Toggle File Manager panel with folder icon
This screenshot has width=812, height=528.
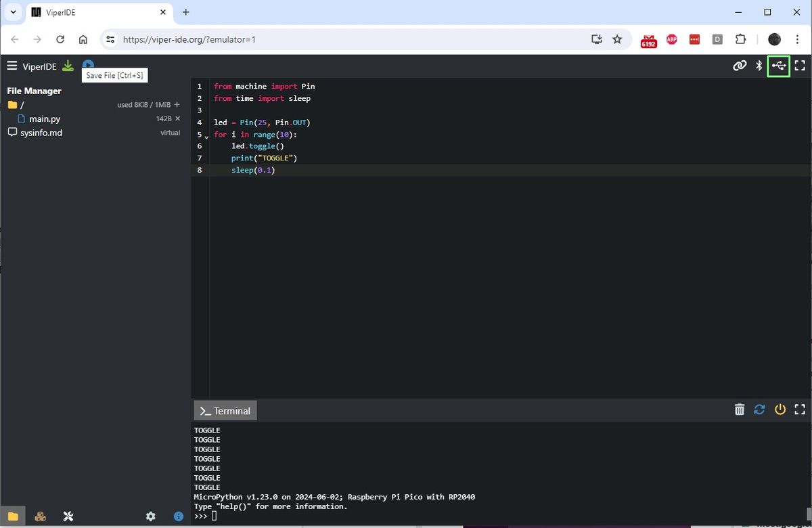pos(14,516)
